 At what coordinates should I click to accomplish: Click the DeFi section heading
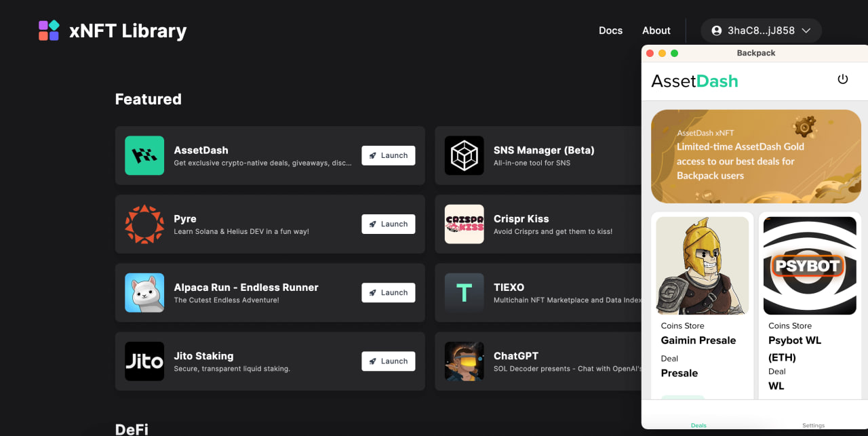tap(132, 429)
